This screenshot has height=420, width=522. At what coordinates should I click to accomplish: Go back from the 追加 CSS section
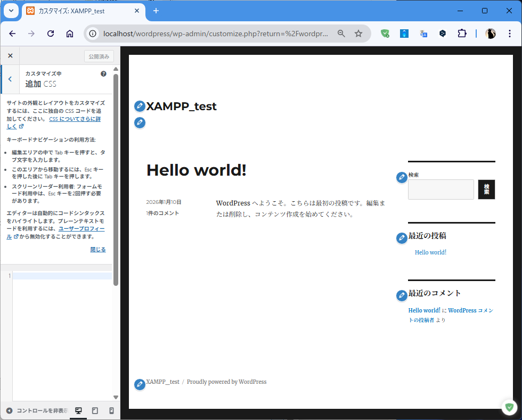[10, 79]
